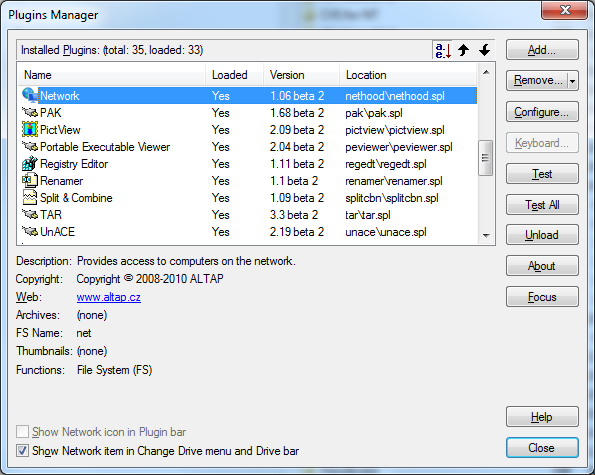
Task: Click the vertical scrollbar thumb
Action: tap(486, 158)
